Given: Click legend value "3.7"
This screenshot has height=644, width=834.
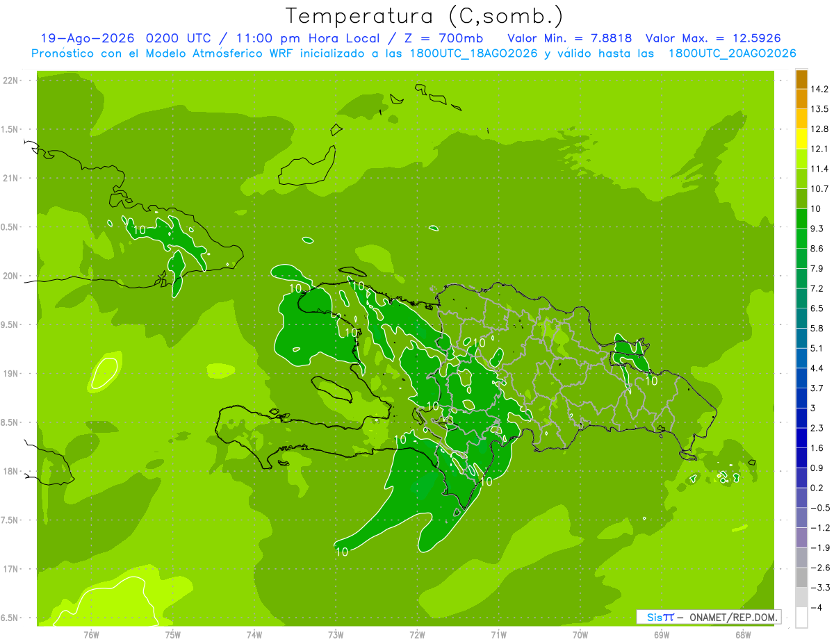Looking at the screenshot, I should point(817,388).
